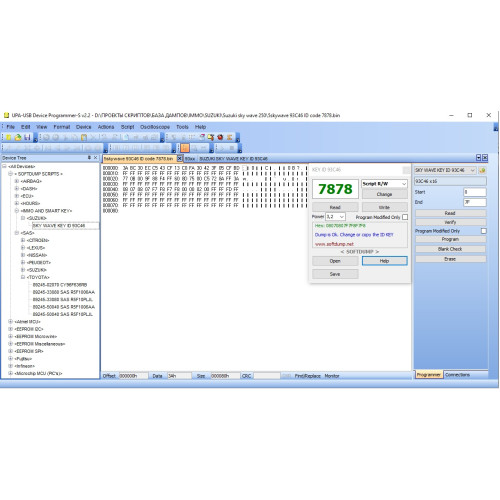Click the Open file folder icon
The width and height of the screenshot is (500, 500).
(18, 137)
